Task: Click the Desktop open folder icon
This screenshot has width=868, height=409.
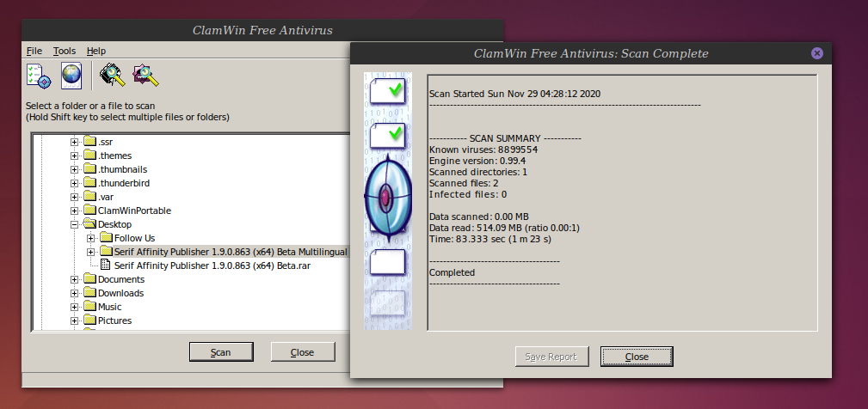Action: (x=89, y=224)
